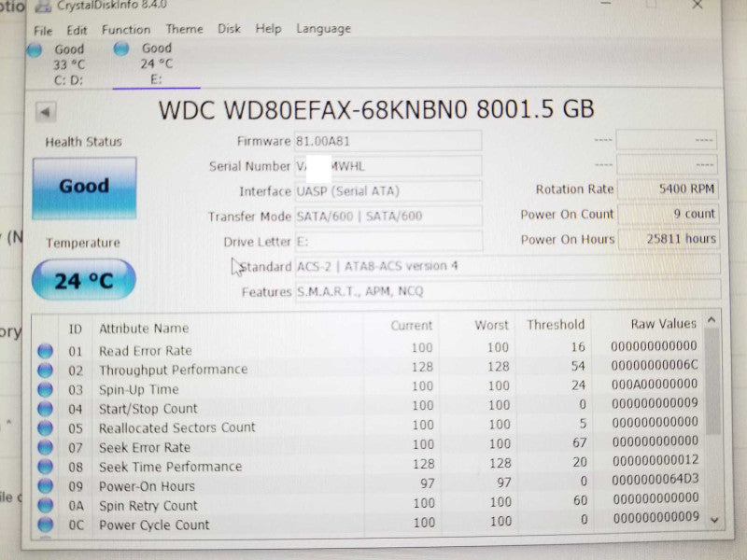The image size is (747, 560).
Task: Click the CrystalDiskInfo title bar app icon
Action: pyautogui.click(x=43, y=6)
